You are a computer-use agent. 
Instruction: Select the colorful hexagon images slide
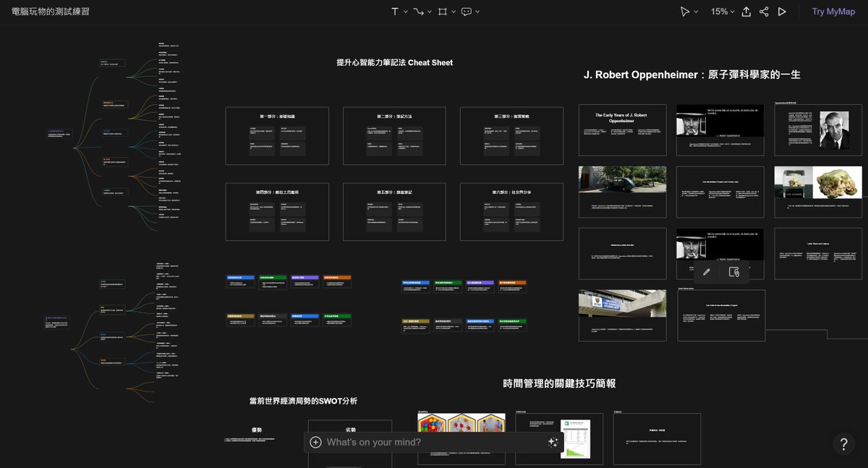point(461,438)
